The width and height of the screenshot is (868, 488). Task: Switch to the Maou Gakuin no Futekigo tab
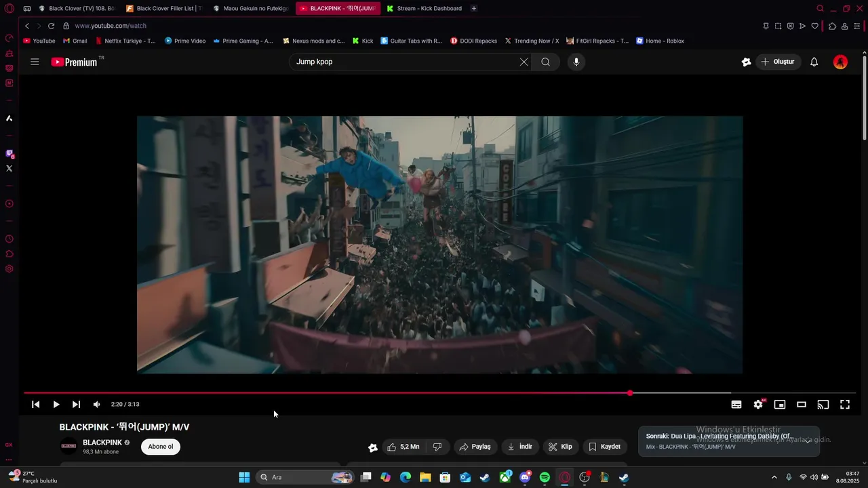click(251, 8)
